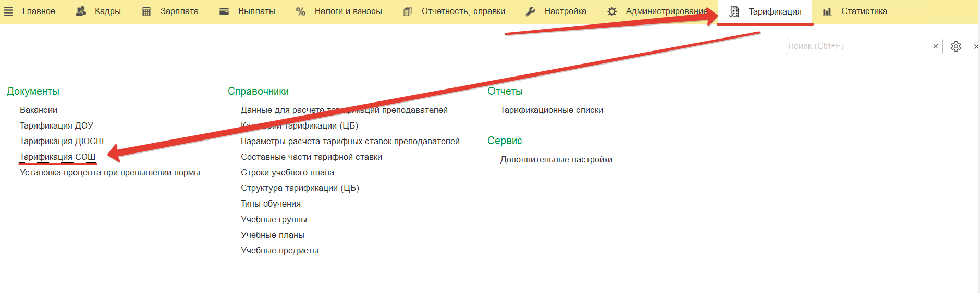Click the Кадры people icon
Screen dimensions: 980x293
(81, 11)
